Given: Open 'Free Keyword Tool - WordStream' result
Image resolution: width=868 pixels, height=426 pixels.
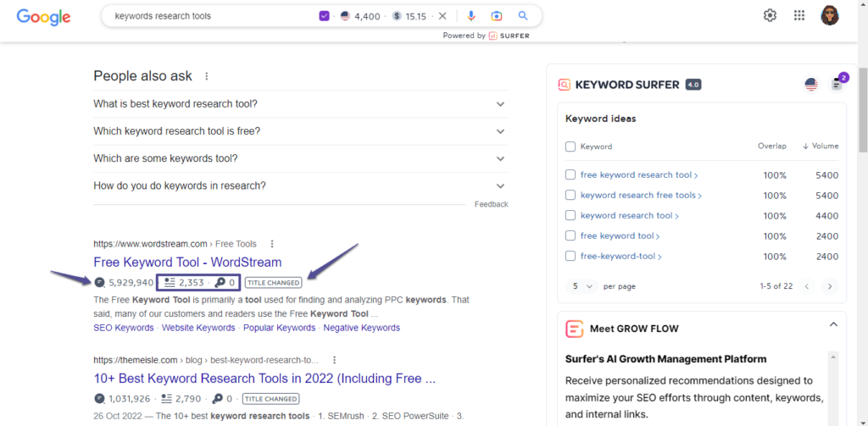Looking at the screenshot, I should coord(187,263).
